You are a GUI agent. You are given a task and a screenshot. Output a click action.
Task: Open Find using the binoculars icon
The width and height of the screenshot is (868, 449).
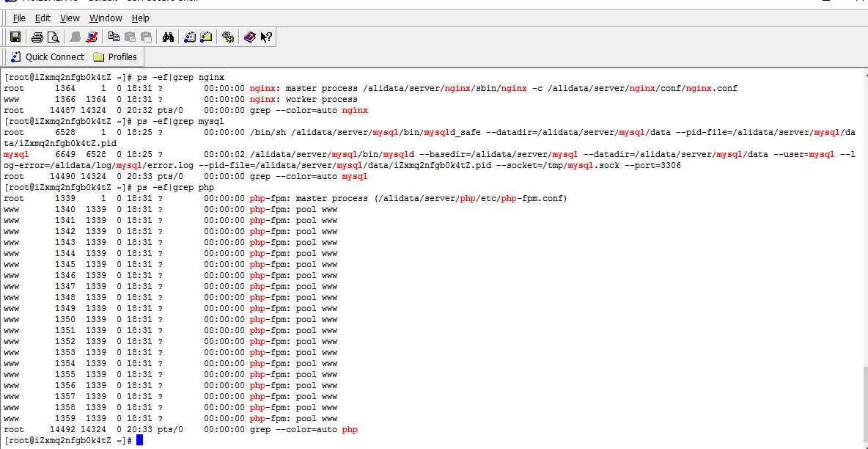coord(169,37)
